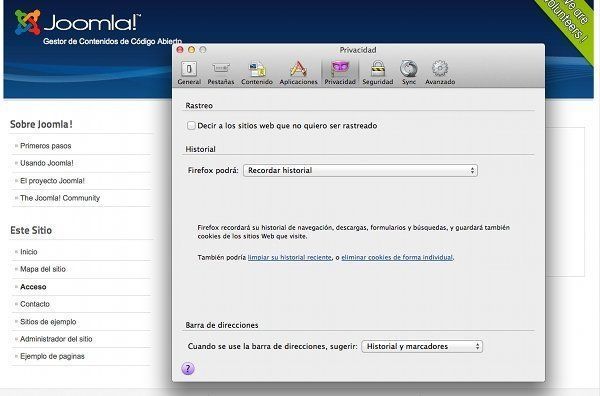
Task: Enable the do-not-track 'no quiero ser rastreado' checkbox
Action: click(191, 125)
